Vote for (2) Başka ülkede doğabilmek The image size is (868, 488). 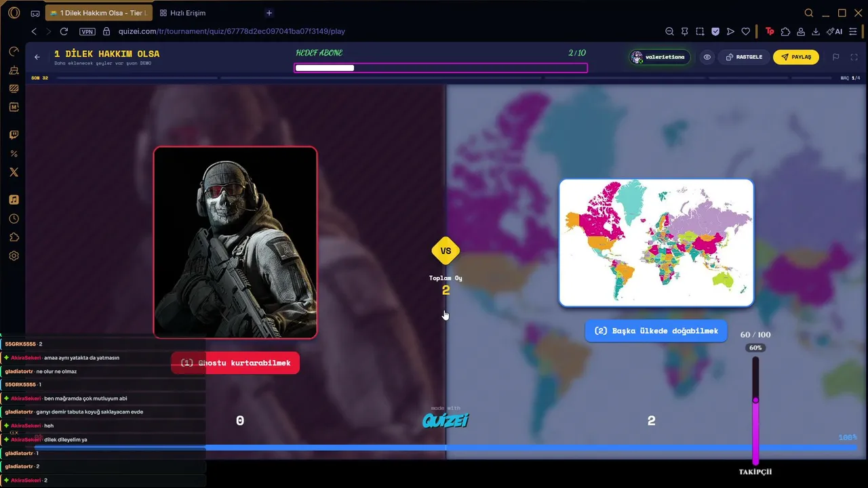[656, 331]
